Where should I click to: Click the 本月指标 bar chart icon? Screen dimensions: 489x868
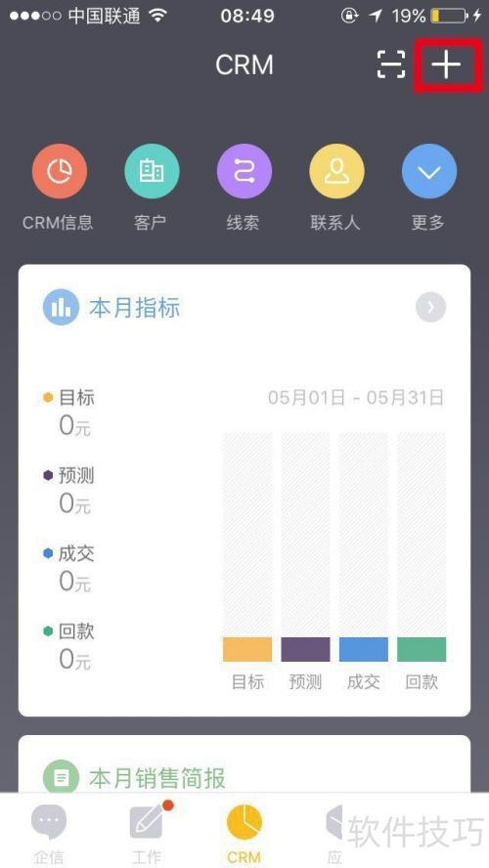tap(58, 308)
